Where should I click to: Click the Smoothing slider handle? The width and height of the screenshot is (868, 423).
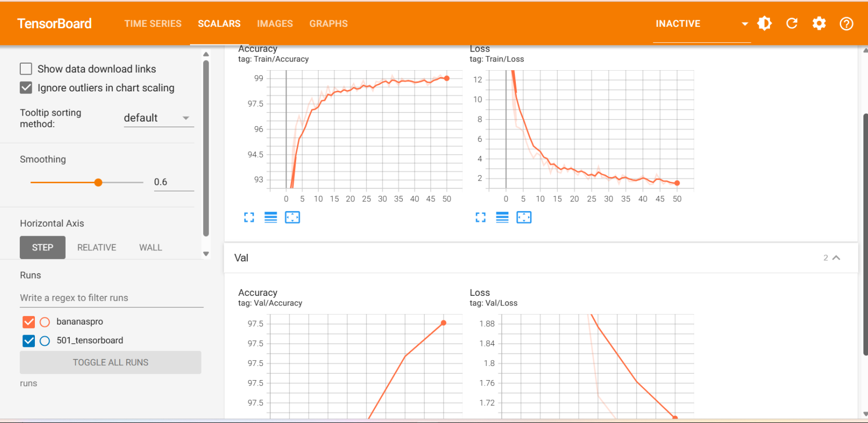pos(99,182)
